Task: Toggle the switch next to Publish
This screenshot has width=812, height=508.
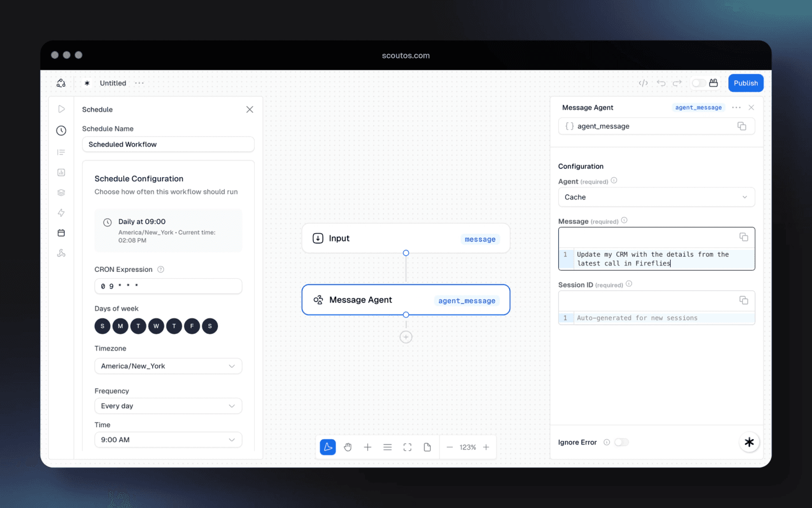Action: click(x=698, y=83)
